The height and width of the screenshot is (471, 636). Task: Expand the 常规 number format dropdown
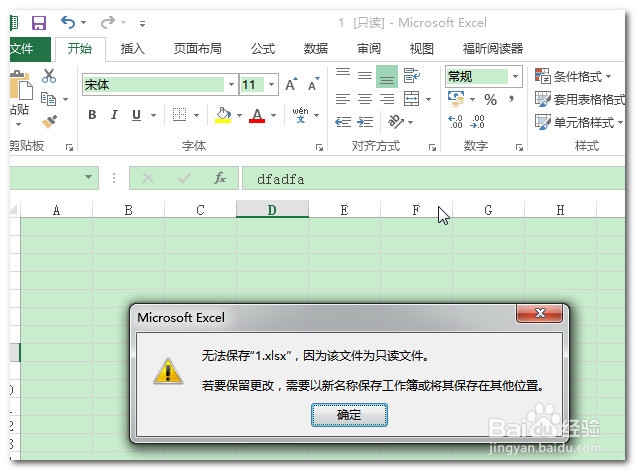point(515,76)
